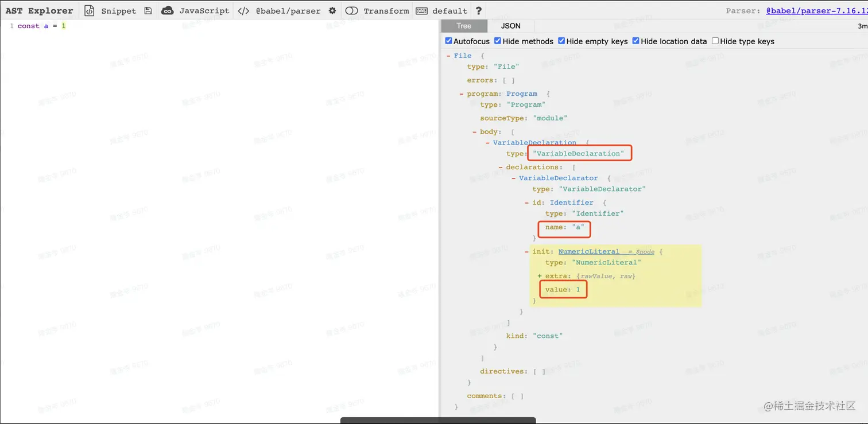
Task: Click the line number 1 gutter
Action: (11, 26)
